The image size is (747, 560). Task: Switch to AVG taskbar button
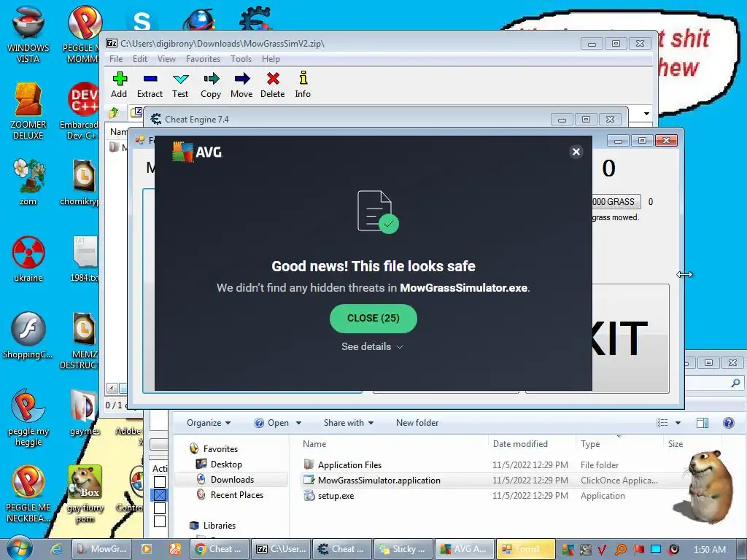tap(465, 549)
